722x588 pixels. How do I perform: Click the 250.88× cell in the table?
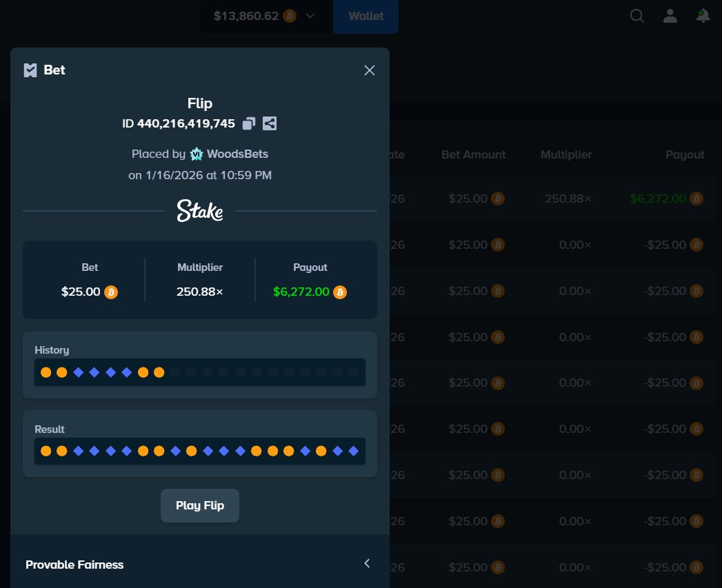click(x=568, y=199)
